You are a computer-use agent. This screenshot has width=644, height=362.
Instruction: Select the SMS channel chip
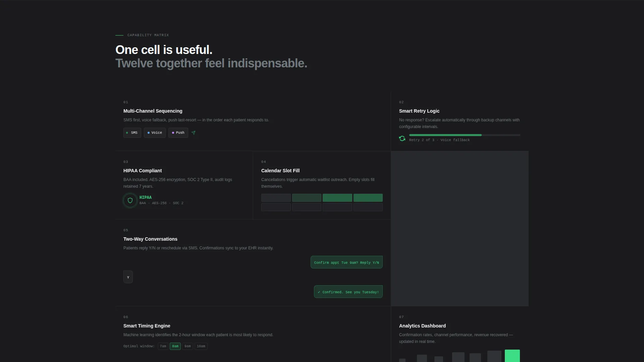pyautogui.click(x=132, y=133)
